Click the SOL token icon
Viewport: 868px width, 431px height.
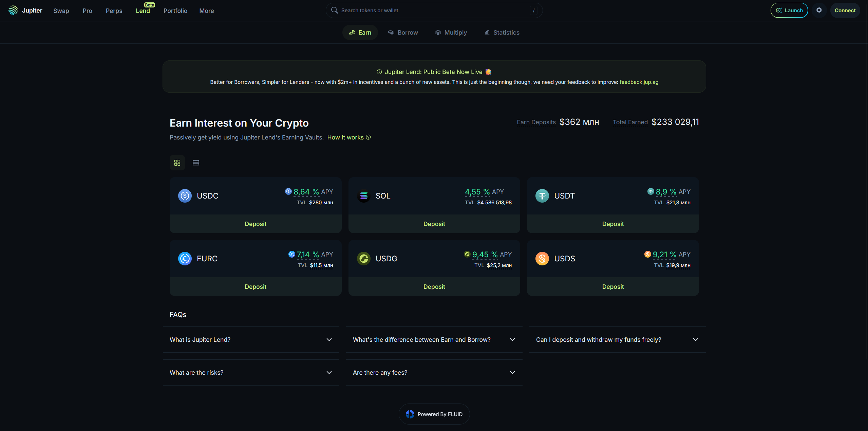(x=363, y=196)
